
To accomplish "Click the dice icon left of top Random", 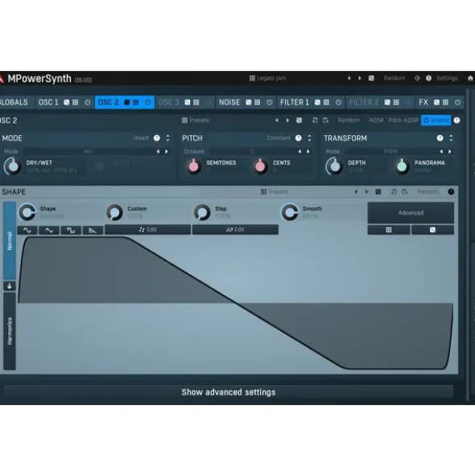I will coord(371,78).
